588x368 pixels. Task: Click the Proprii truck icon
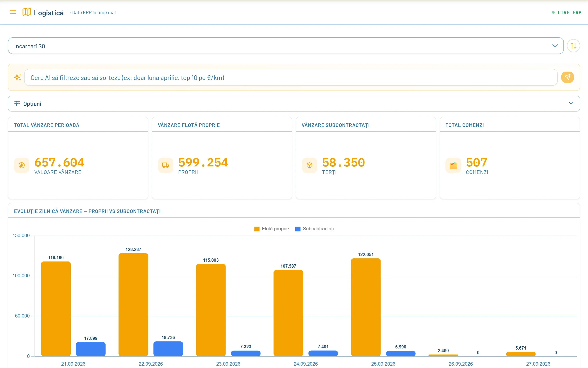point(166,165)
